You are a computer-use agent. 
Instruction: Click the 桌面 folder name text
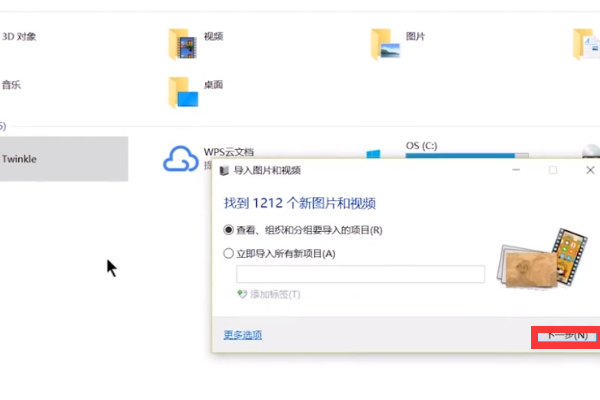(x=214, y=85)
